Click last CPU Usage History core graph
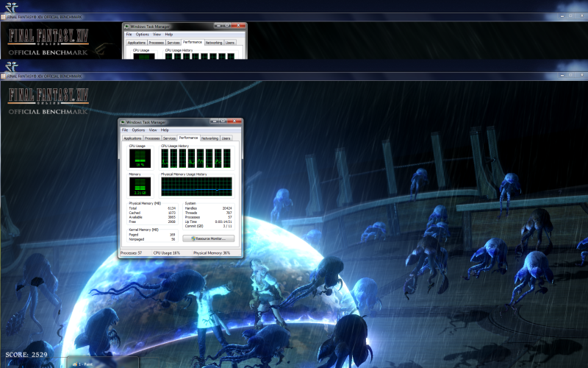The height and width of the screenshot is (368, 588). tap(227, 158)
